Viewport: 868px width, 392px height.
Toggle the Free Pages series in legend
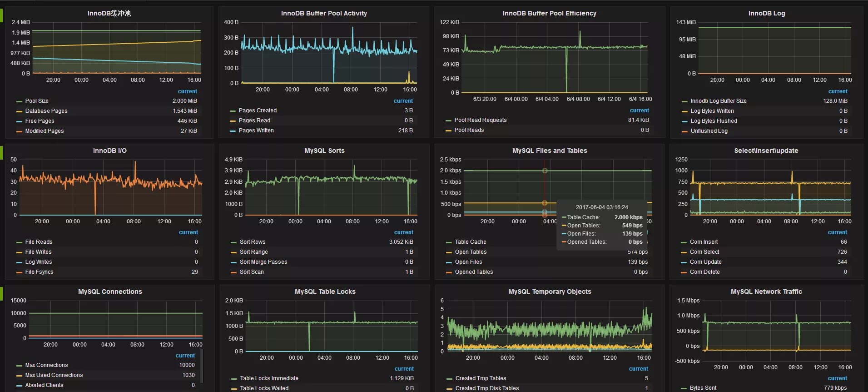(x=40, y=121)
